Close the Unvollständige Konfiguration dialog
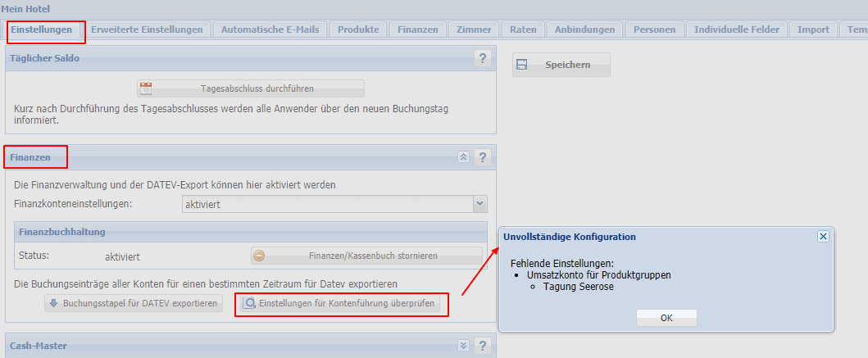 click(x=823, y=236)
